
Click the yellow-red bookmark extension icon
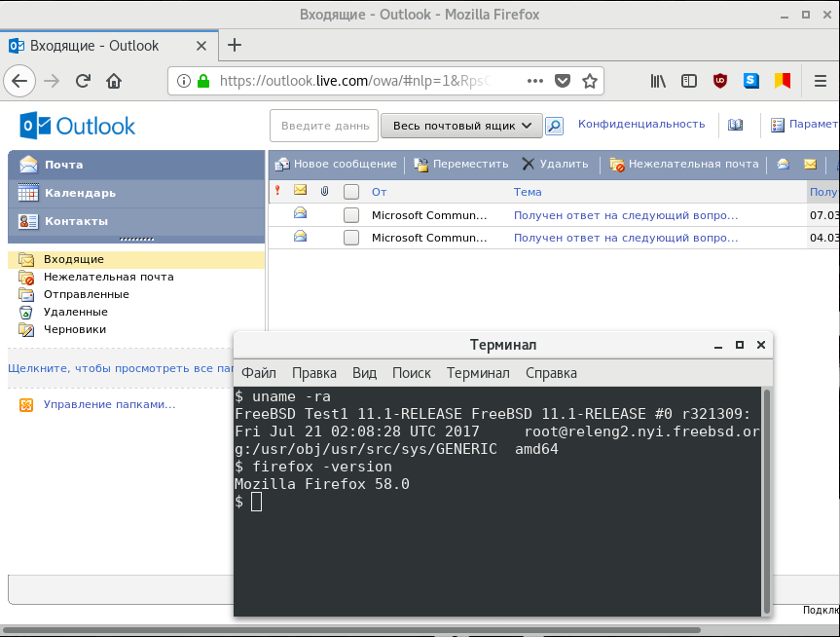click(x=783, y=81)
